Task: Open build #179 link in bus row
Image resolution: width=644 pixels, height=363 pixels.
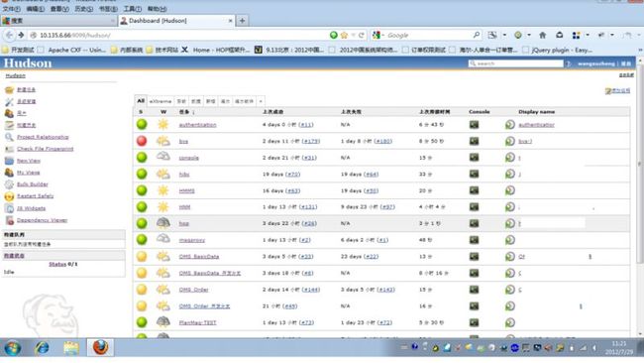Action: point(311,141)
